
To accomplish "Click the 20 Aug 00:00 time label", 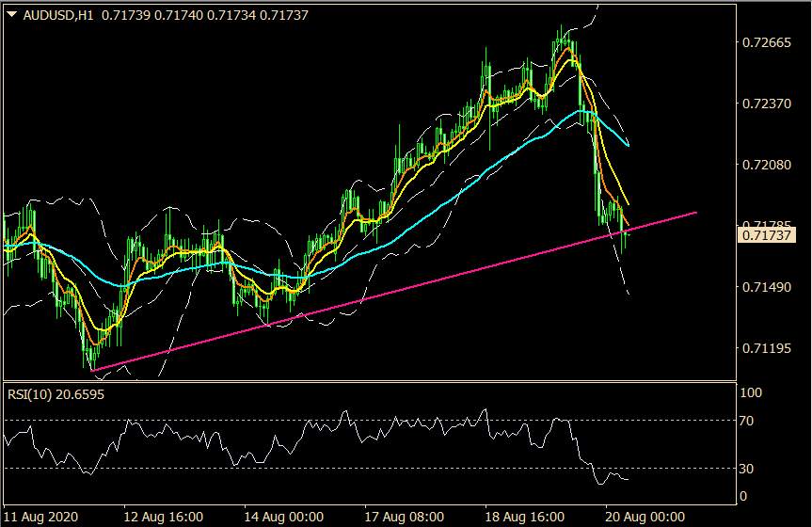I will coord(645,517).
